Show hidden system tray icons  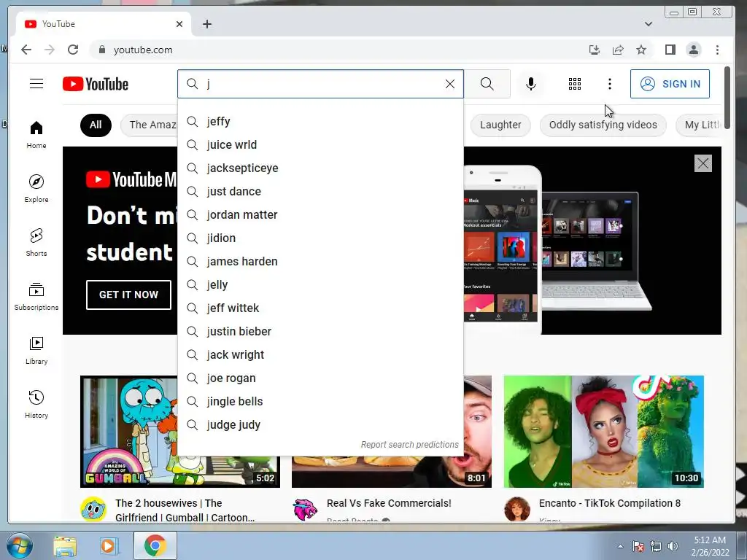pyautogui.click(x=620, y=546)
